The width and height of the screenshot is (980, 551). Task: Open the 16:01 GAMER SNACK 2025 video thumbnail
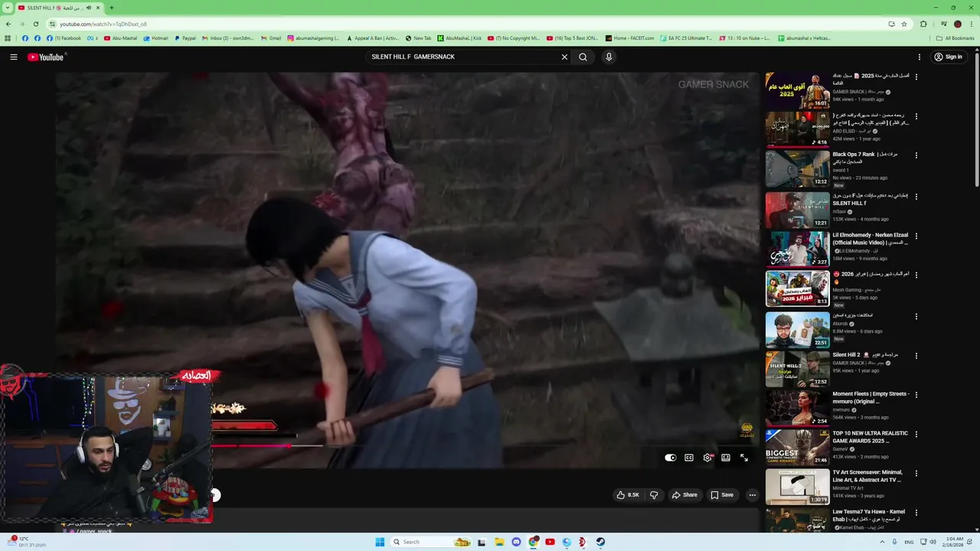pos(797,90)
